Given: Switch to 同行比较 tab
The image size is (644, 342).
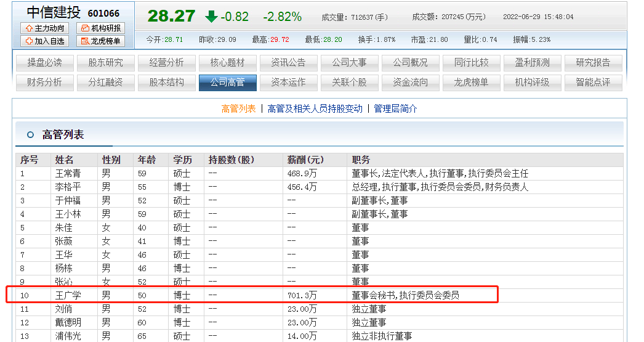Looking at the screenshot, I should (472, 63).
